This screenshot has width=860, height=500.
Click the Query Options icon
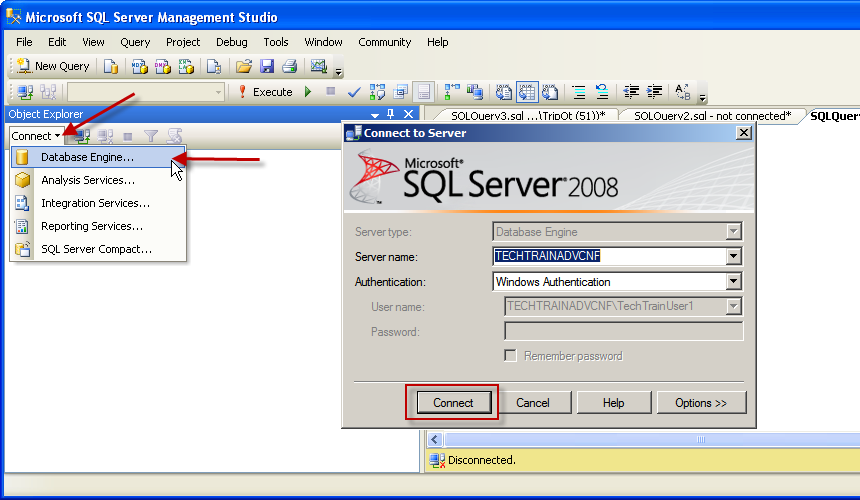(x=401, y=92)
